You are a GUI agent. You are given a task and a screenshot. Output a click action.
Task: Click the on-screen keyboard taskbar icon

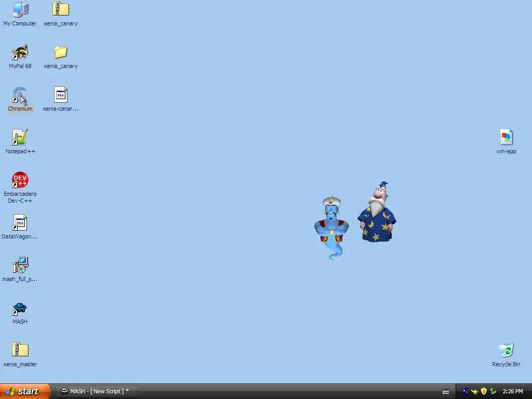tap(446, 392)
